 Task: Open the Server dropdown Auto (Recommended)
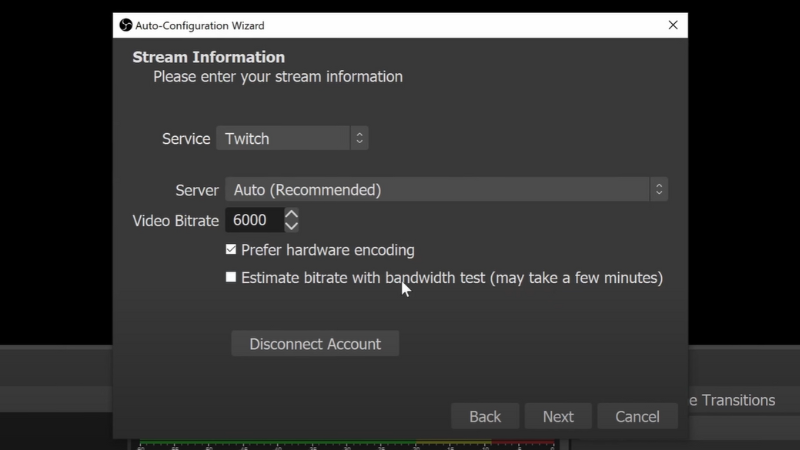(x=446, y=190)
